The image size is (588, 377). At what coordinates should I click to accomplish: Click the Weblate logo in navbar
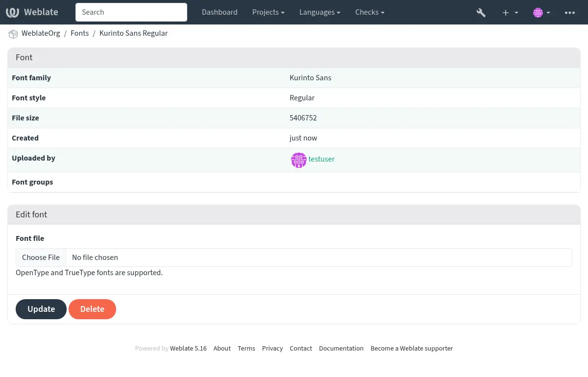pos(32,12)
